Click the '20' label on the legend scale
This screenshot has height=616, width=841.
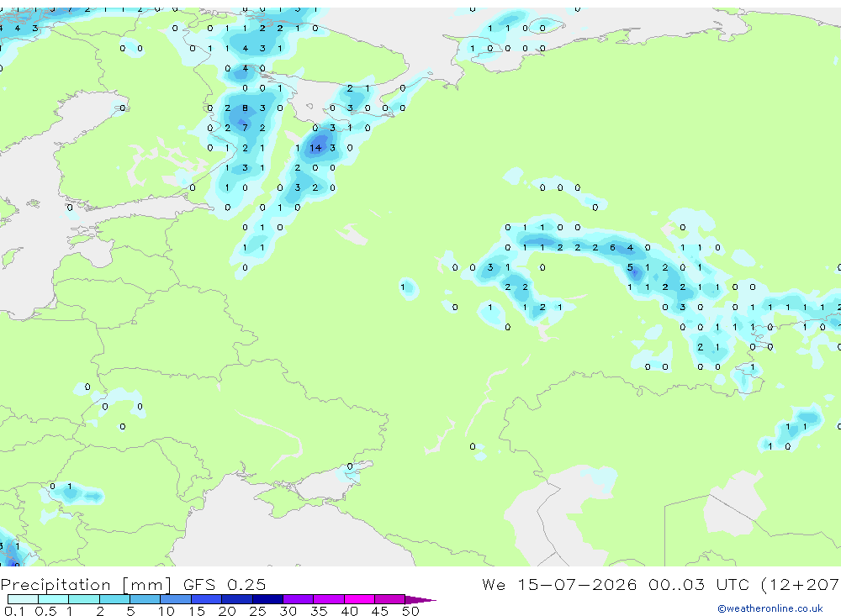click(x=227, y=611)
